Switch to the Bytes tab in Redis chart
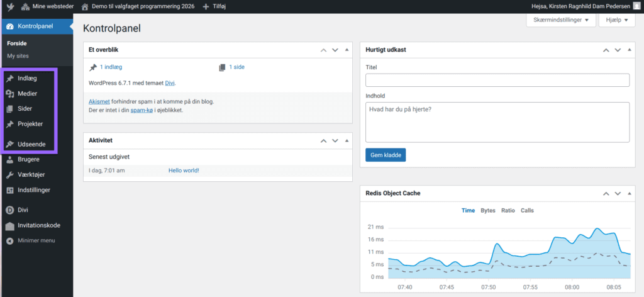 point(487,211)
